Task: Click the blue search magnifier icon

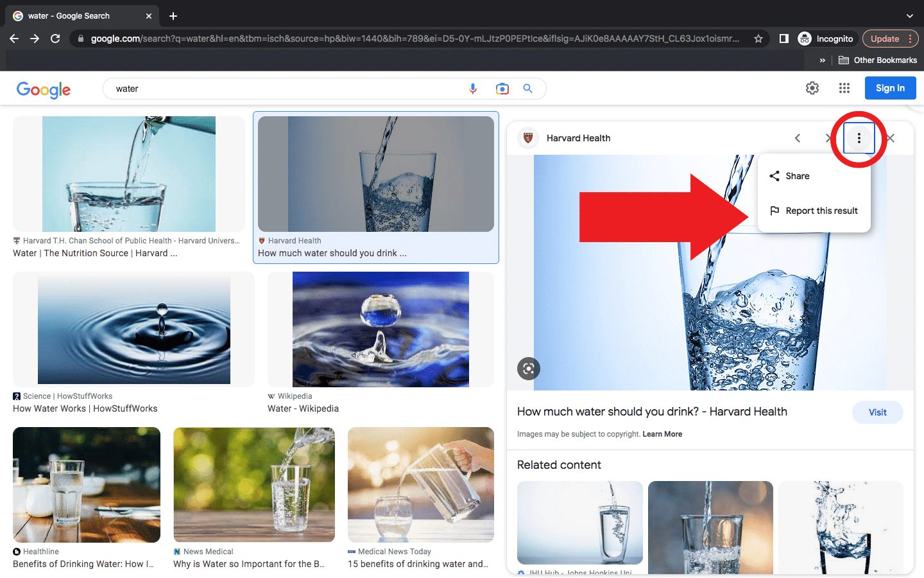Action: click(527, 89)
